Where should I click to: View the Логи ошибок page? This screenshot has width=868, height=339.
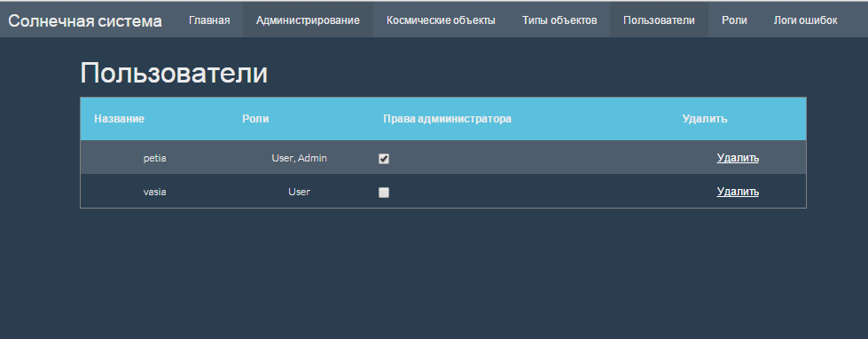tap(805, 20)
